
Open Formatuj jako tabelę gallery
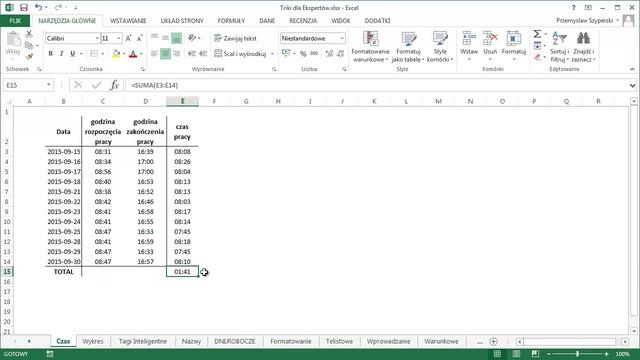pos(408,47)
